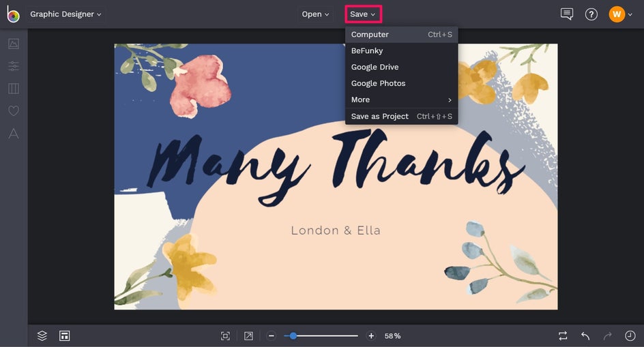Open the Customize sliders sidebar icon
Viewport: 644px width, 347px height.
coord(14,66)
